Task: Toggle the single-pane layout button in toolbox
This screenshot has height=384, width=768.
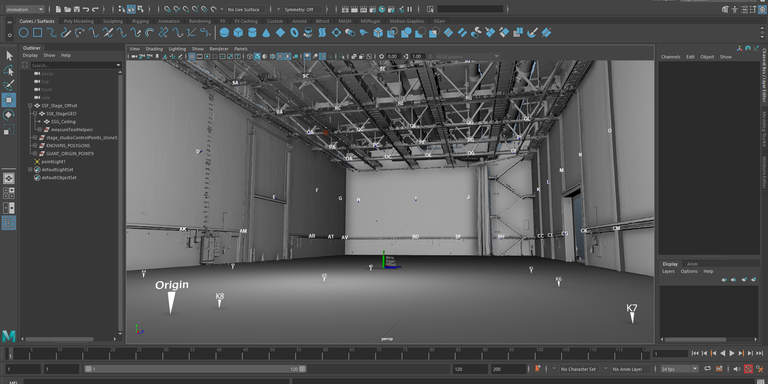Action: tap(9, 178)
